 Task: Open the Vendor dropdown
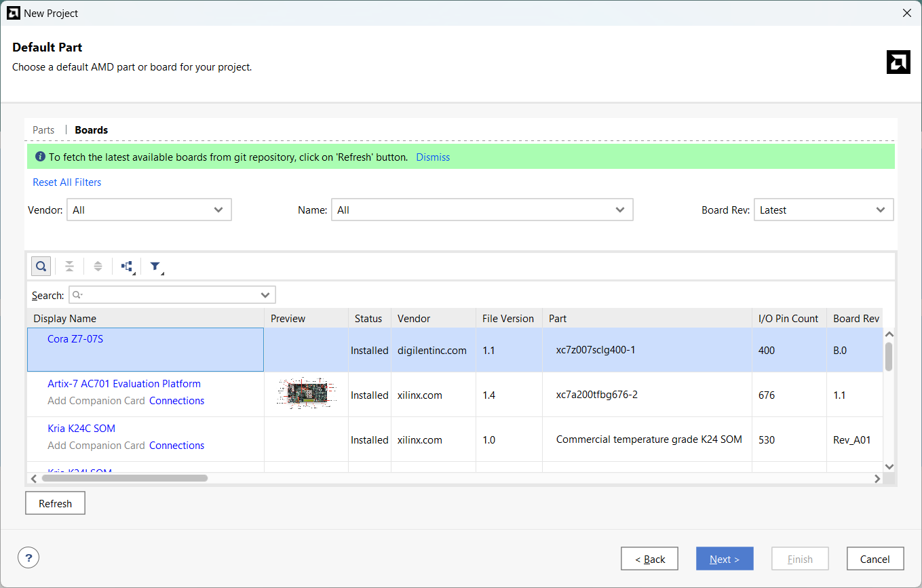pos(149,210)
